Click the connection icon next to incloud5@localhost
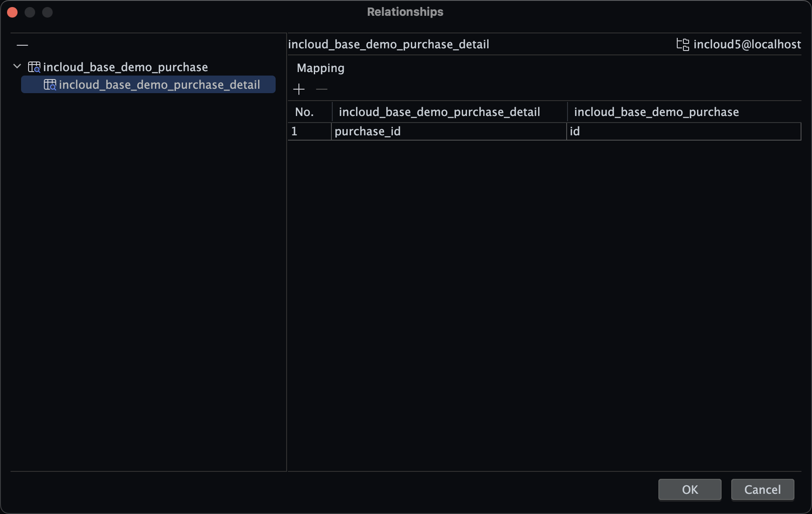 click(x=683, y=44)
